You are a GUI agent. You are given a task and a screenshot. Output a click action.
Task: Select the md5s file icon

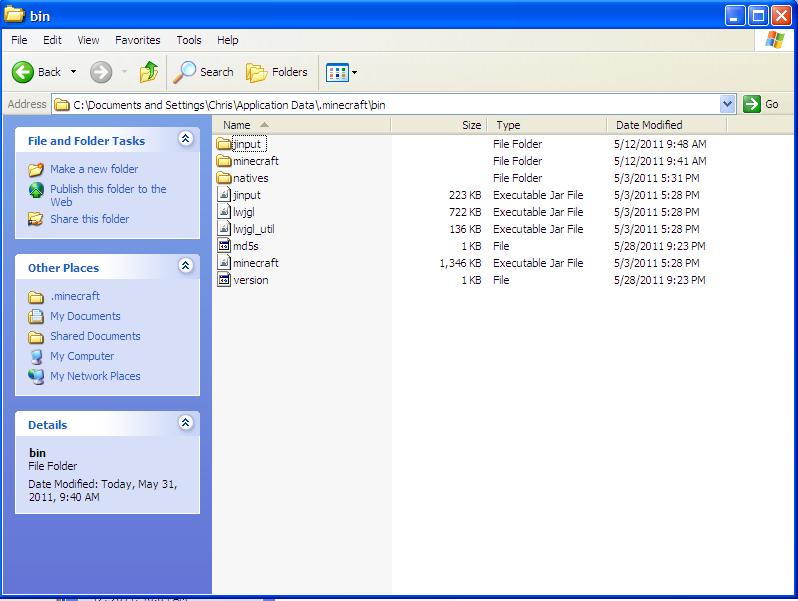coord(224,246)
